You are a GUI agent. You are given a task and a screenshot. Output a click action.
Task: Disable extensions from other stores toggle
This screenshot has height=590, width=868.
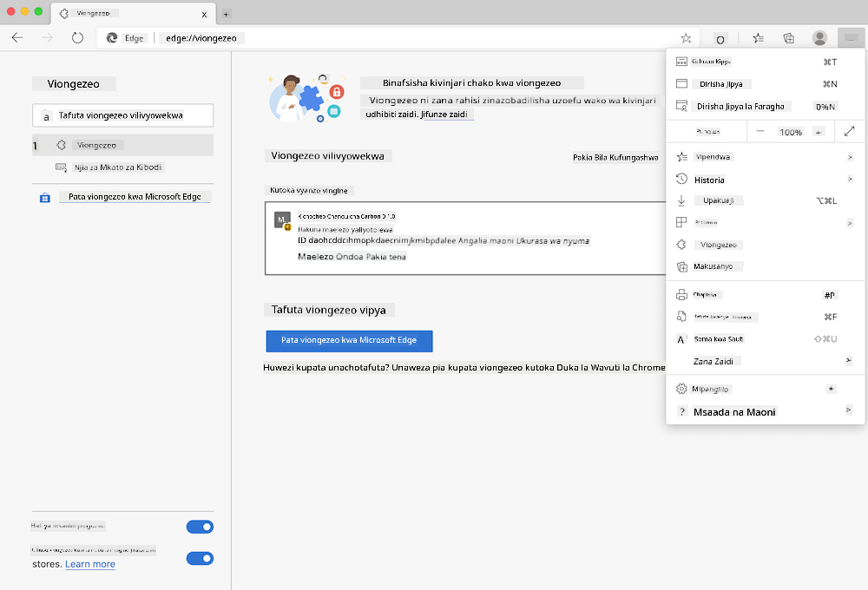200,558
